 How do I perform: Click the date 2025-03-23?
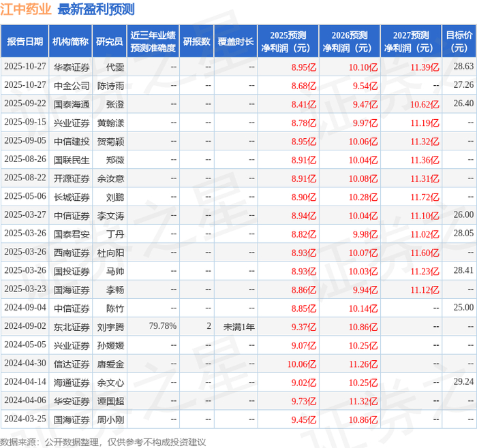pyautogui.click(x=25, y=289)
